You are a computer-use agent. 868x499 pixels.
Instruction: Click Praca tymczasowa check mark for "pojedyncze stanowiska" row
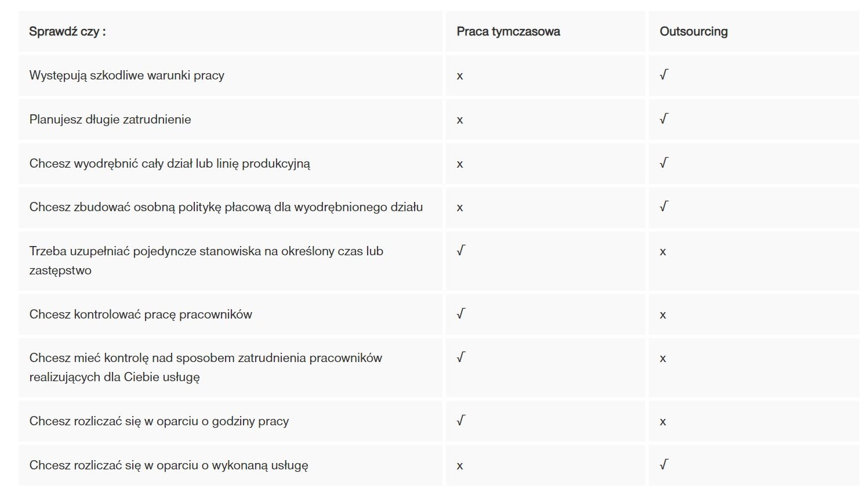[461, 251]
